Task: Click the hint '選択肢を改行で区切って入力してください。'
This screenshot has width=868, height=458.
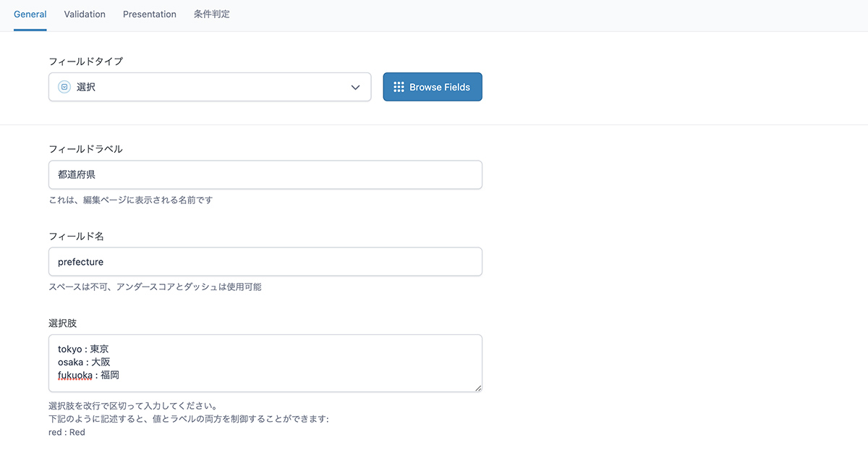Action: 133,406
